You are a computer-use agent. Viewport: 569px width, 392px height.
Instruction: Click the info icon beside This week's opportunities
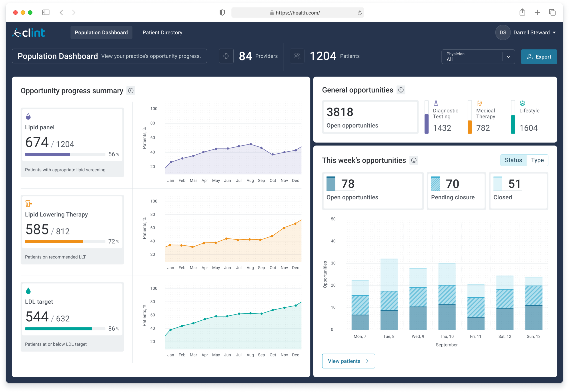point(414,160)
